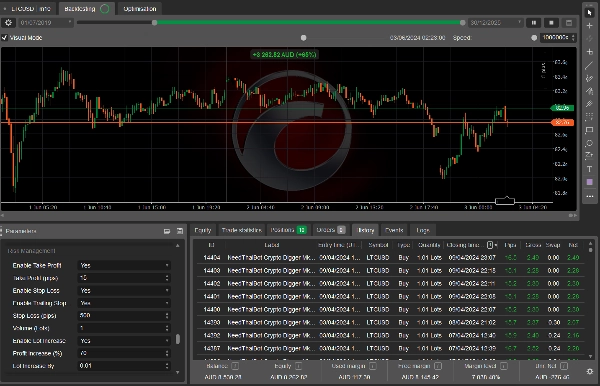Open Enable Stop Loss dropdown

click(124, 290)
